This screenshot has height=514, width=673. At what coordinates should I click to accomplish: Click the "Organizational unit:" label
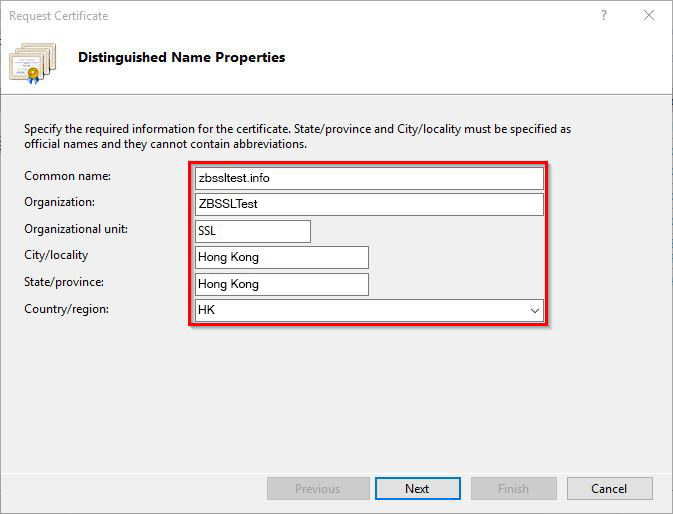[x=76, y=229]
